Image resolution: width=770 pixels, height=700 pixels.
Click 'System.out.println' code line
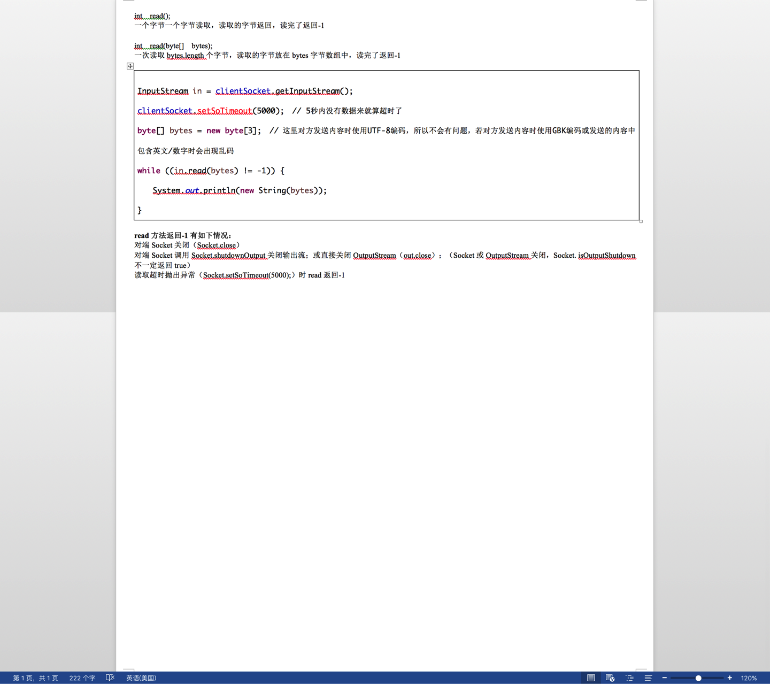[x=194, y=190]
